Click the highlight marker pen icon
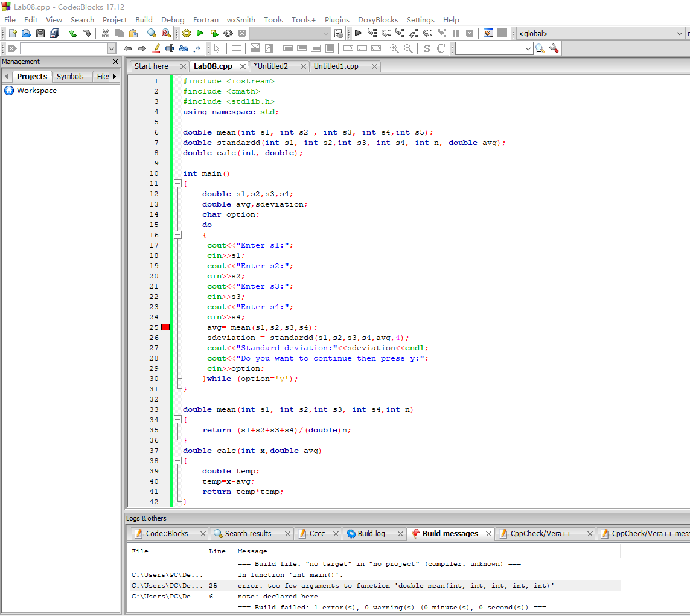 156,48
